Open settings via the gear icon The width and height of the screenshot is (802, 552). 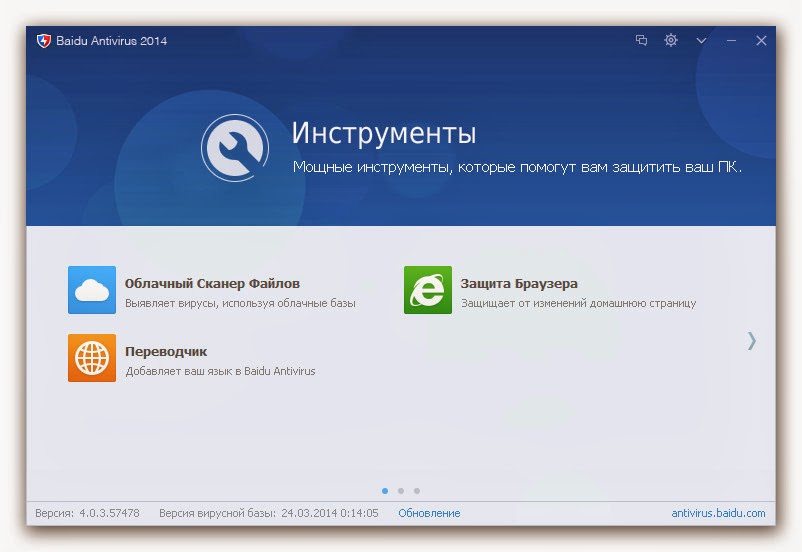(x=671, y=40)
